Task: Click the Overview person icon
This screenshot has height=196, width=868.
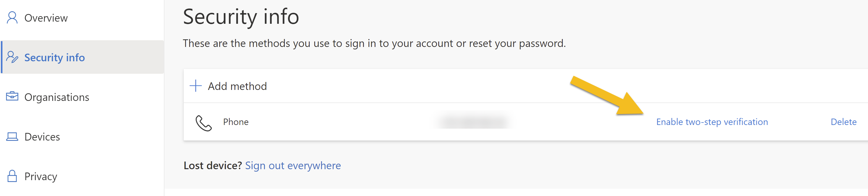Action: tap(12, 18)
